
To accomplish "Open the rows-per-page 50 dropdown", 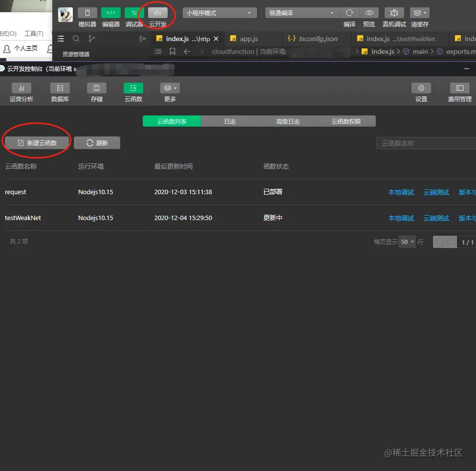I will 407,242.
